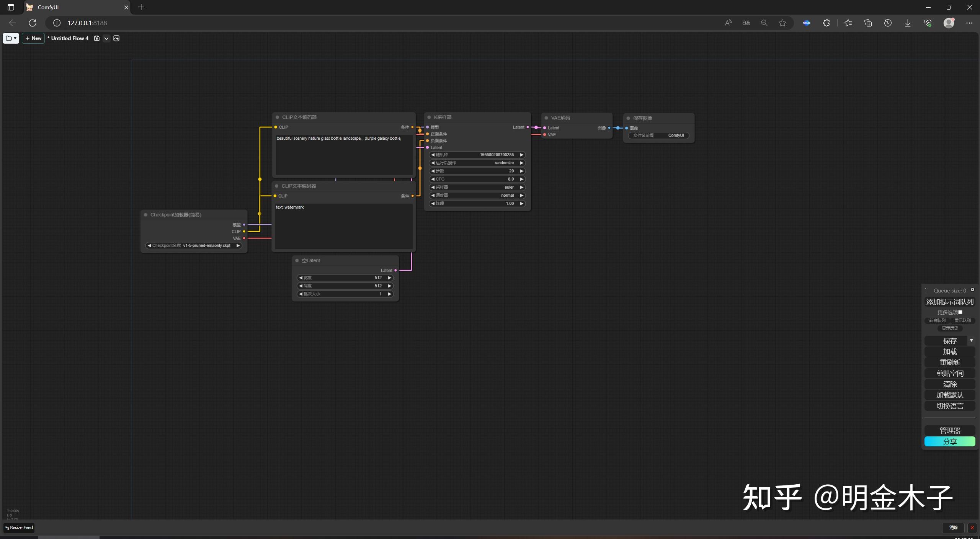This screenshot has width=980, height=539.
Task: Open the queue panel settings gear
Action: pyautogui.click(x=972, y=290)
